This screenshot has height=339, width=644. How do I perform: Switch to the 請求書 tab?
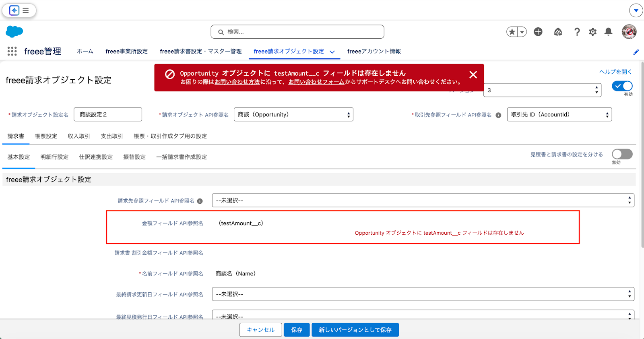click(x=16, y=136)
